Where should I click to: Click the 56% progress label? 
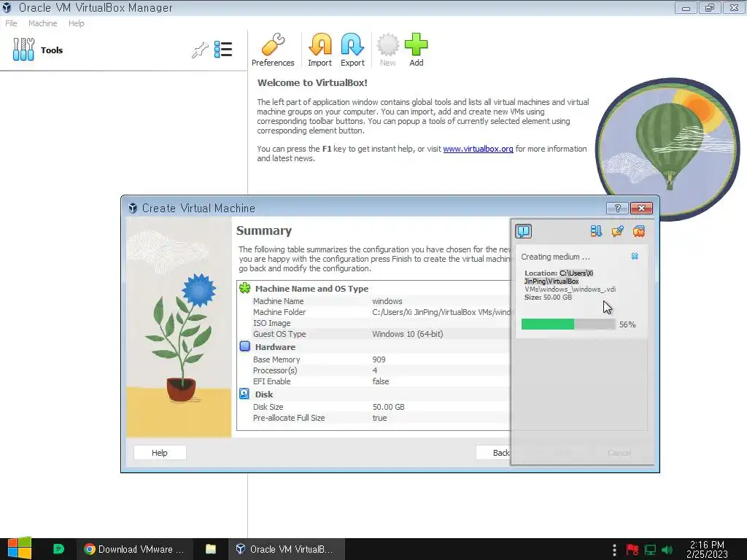tap(627, 324)
